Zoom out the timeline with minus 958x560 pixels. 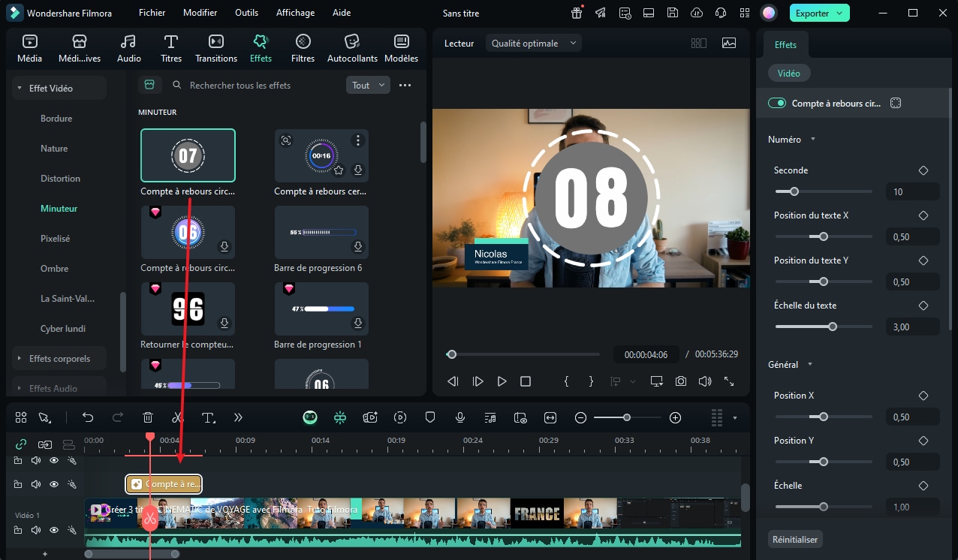pyautogui.click(x=580, y=417)
